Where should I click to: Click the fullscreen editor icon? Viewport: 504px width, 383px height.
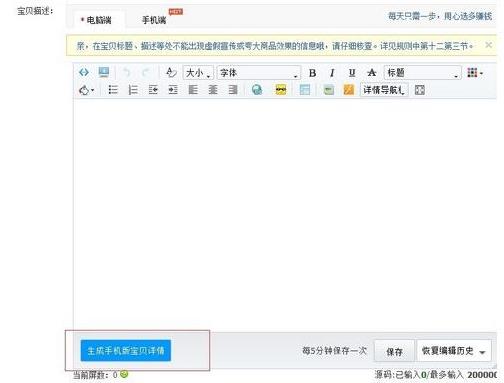(420, 90)
